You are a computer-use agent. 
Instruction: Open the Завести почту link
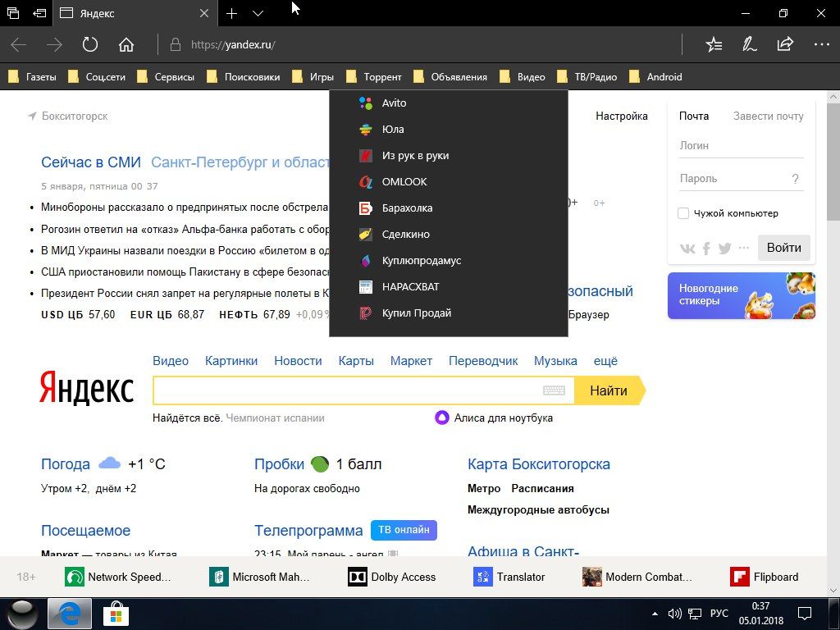point(768,116)
